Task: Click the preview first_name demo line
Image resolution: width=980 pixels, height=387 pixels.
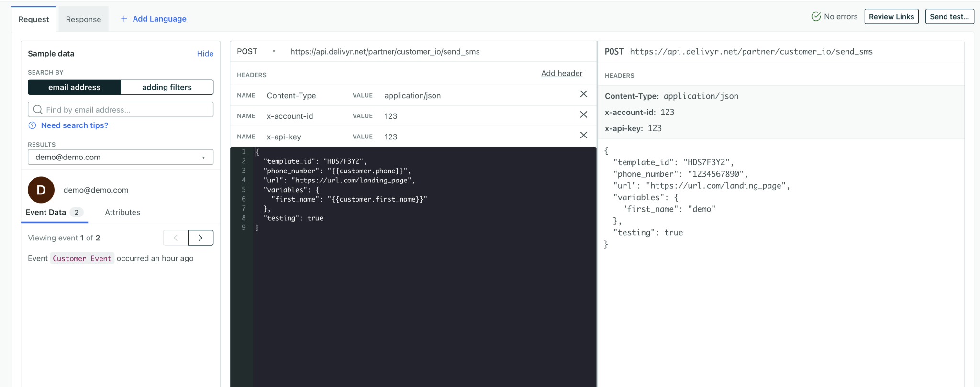Action: (x=669, y=209)
